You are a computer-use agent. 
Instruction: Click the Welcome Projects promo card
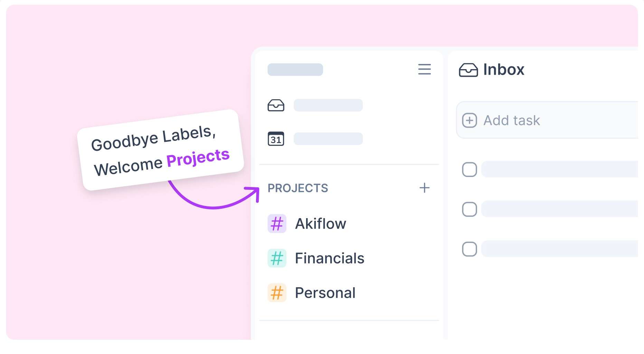[160, 150]
